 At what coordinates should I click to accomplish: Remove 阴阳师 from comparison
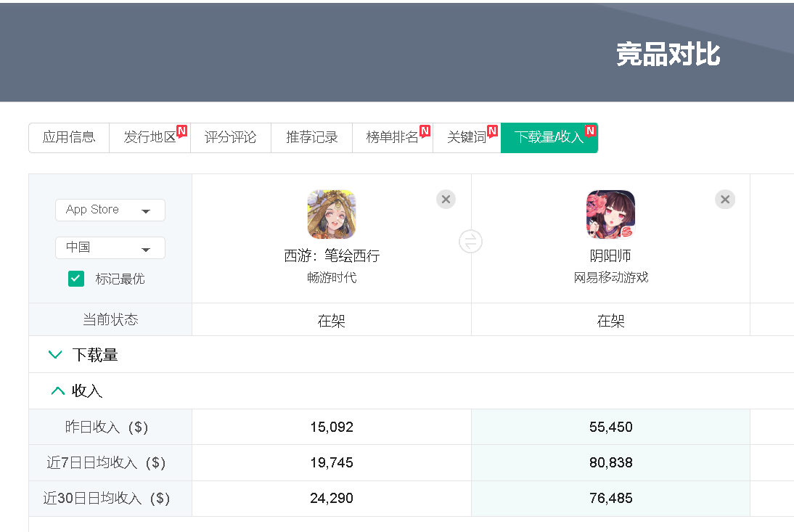tap(725, 200)
